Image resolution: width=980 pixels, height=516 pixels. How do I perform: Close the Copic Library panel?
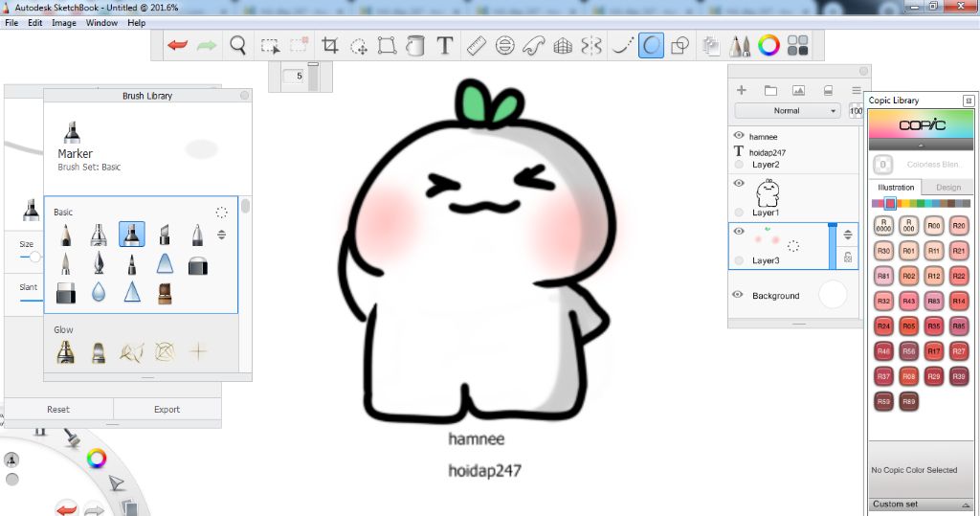tap(969, 101)
